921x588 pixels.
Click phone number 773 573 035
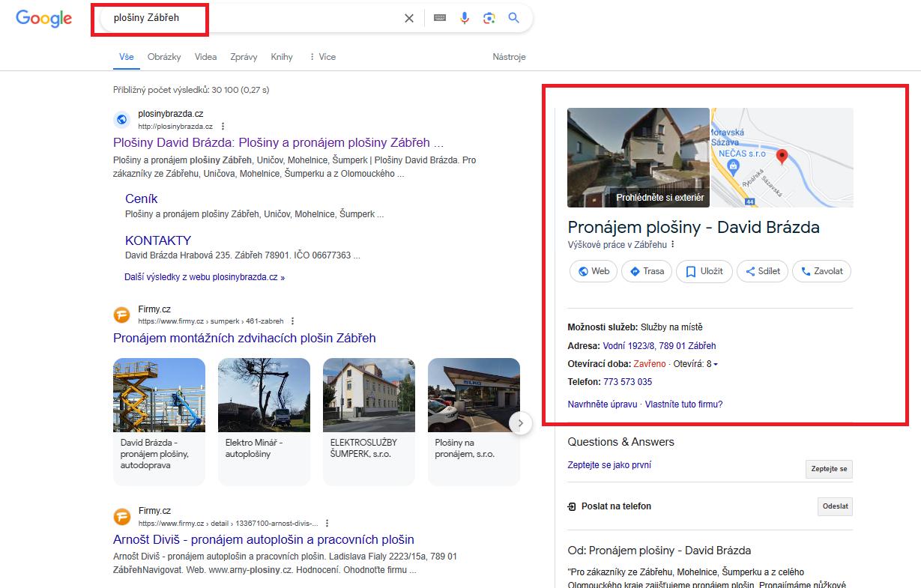point(627,382)
